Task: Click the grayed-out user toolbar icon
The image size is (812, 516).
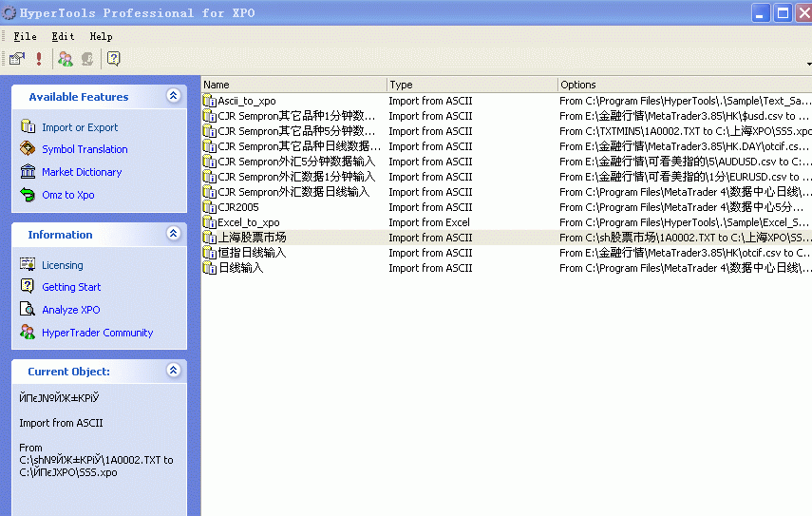Action: point(87,59)
